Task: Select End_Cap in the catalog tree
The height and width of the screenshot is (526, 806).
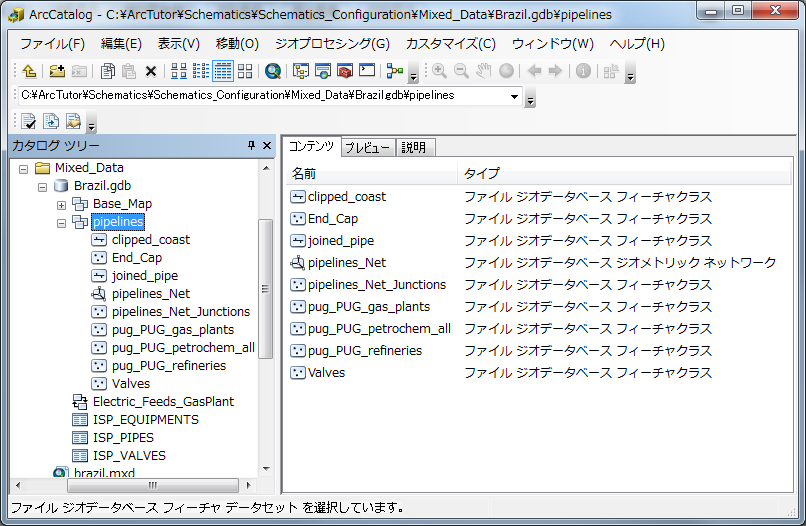Action: point(137,258)
